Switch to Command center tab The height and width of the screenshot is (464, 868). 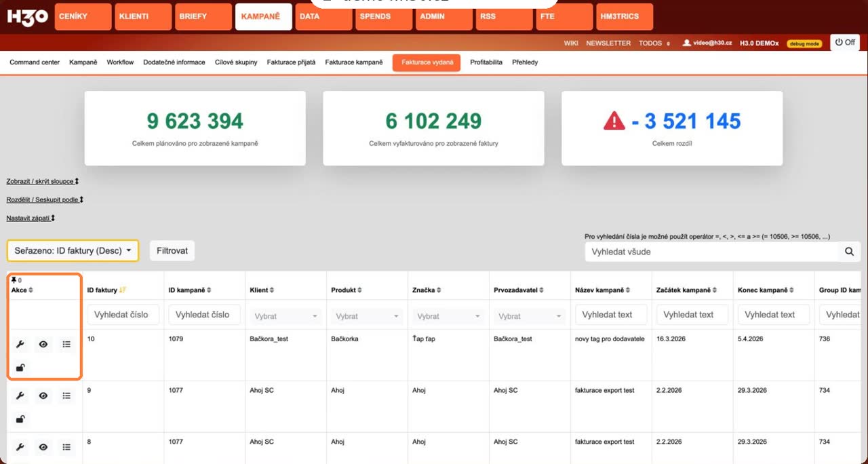pyautogui.click(x=35, y=62)
